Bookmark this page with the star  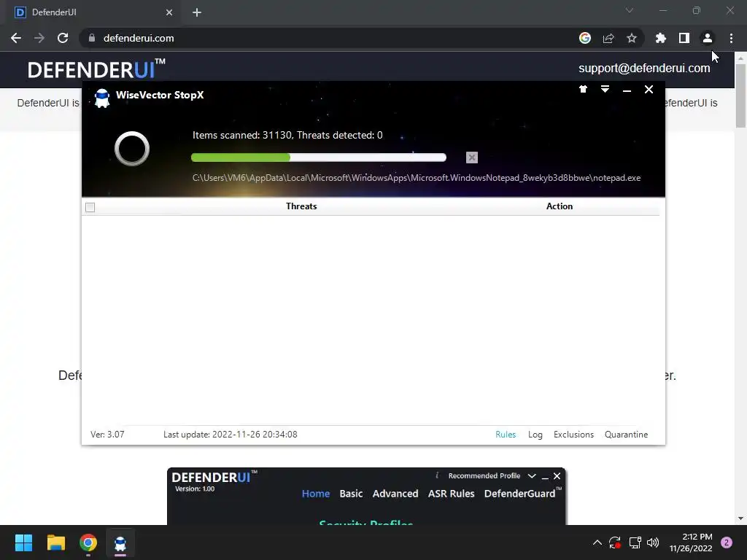[x=632, y=38]
